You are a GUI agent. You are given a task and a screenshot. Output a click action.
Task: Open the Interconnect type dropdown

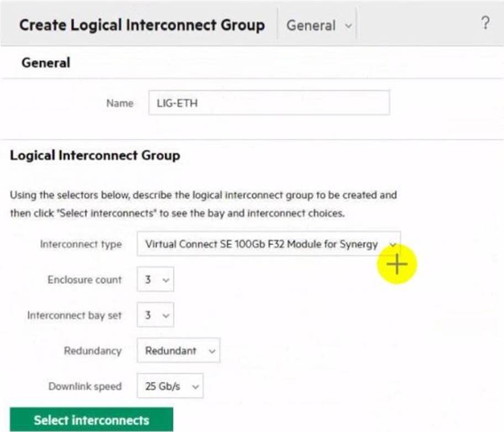click(268, 244)
